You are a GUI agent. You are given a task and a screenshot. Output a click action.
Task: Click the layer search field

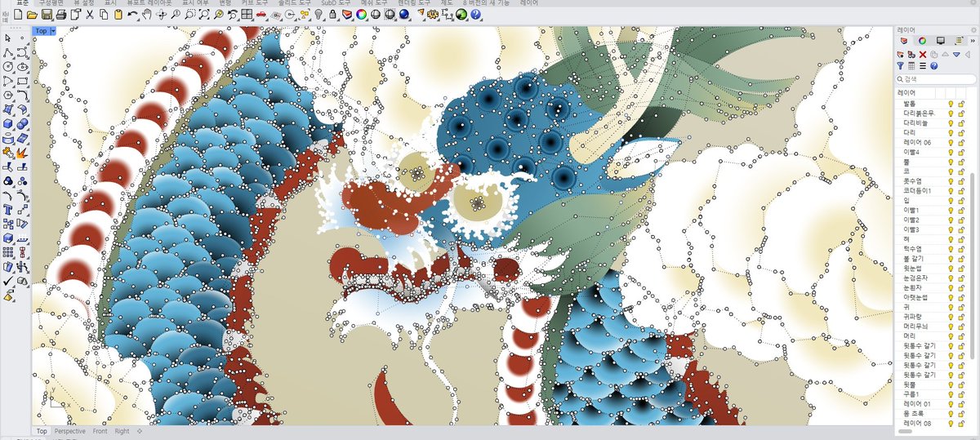[x=936, y=79]
